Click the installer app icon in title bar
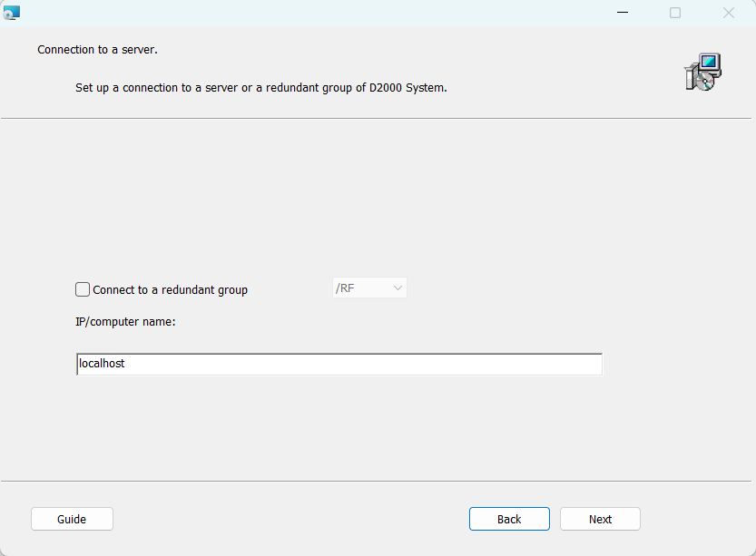This screenshot has height=556, width=756. pos(12,13)
